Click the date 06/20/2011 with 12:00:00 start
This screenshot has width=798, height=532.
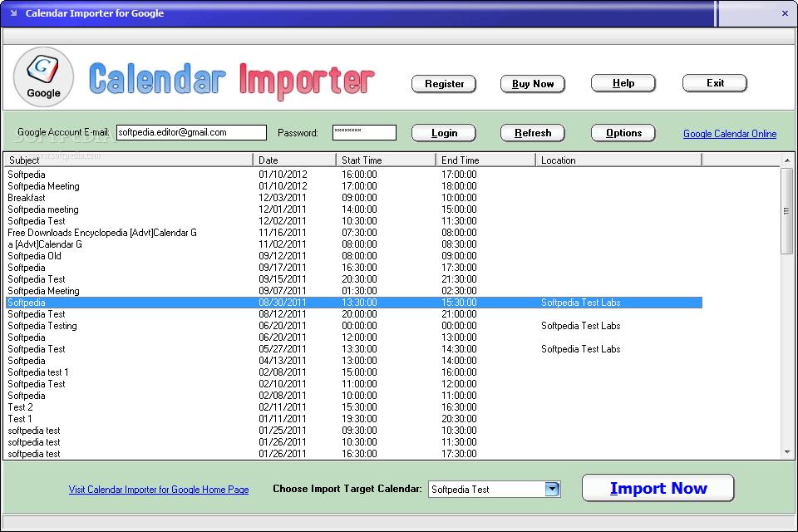(x=283, y=337)
